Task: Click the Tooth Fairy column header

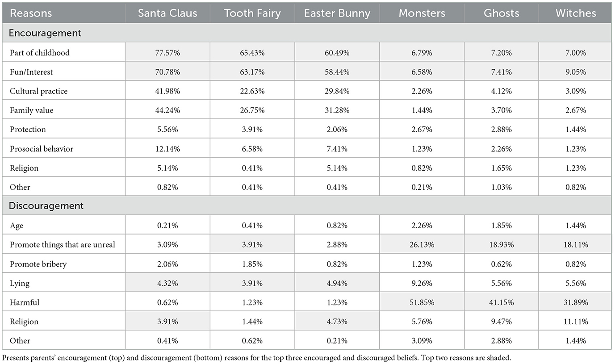Action: pos(252,13)
